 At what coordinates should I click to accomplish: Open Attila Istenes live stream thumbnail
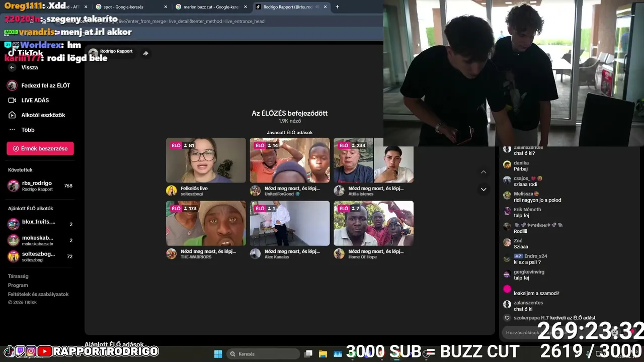[373, 160]
